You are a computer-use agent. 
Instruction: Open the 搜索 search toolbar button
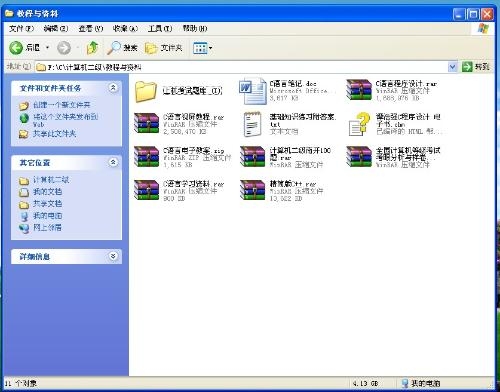tap(122, 48)
